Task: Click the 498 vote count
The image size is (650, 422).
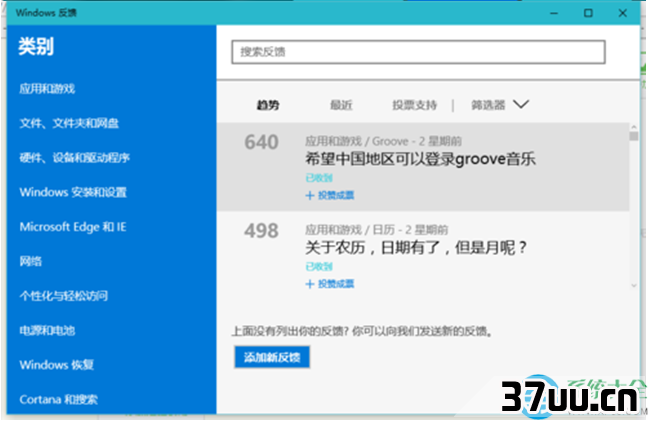Action: pyautogui.click(x=261, y=231)
